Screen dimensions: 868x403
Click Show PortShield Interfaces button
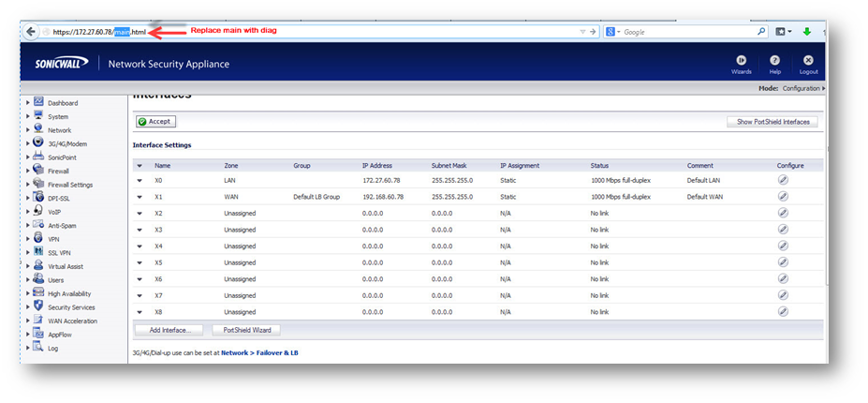[772, 122]
